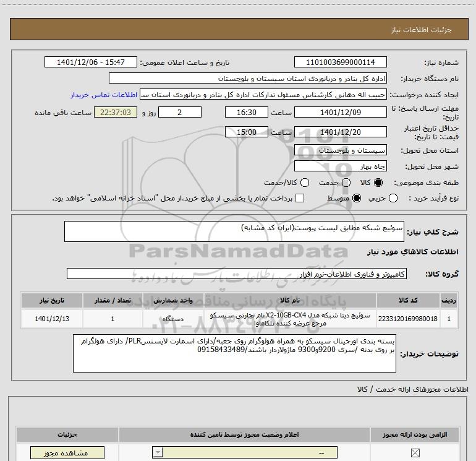The image size is (476, 461).
Task: Select the خدمت radio button
Action: coord(346,183)
